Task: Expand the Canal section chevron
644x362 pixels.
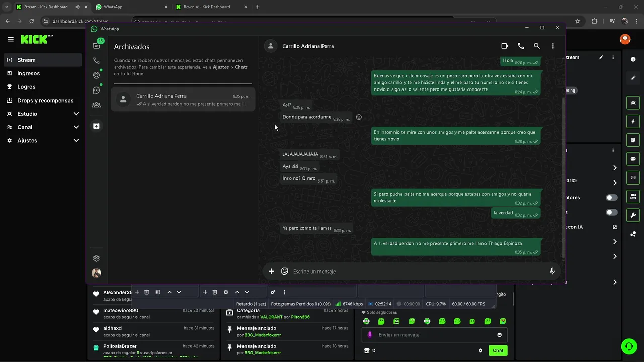Action: pos(76,127)
